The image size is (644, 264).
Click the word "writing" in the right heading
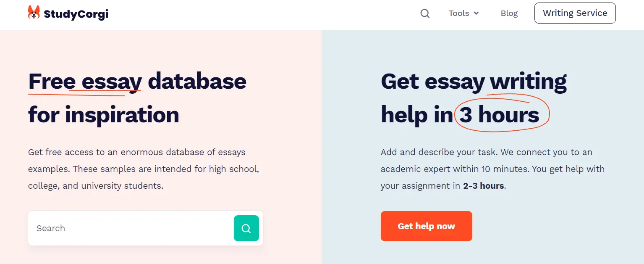(528, 81)
